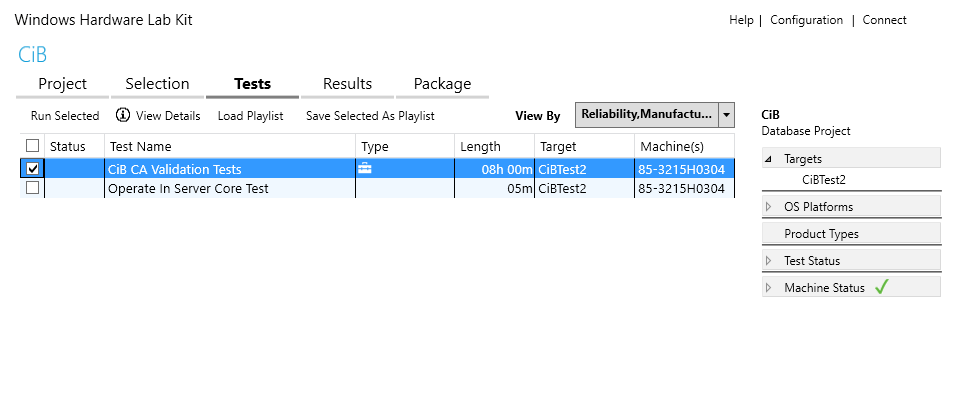Check the Operate In Server Core Test checkbox
The width and height of the screenshot is (962, 418).
click(33, 188)
